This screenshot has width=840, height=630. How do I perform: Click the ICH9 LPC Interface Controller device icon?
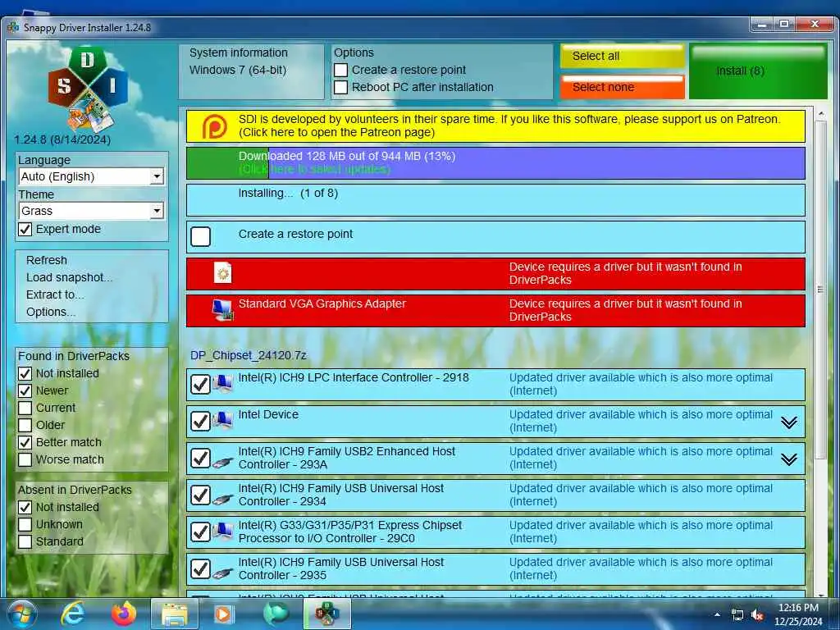click(223, 384)
